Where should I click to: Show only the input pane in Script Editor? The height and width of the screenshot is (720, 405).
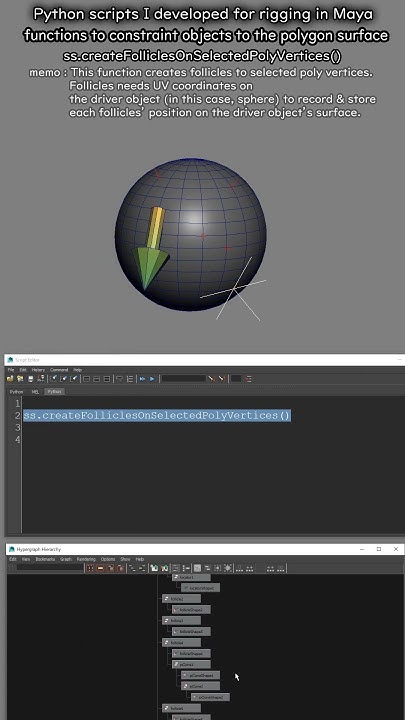(96, 379)
